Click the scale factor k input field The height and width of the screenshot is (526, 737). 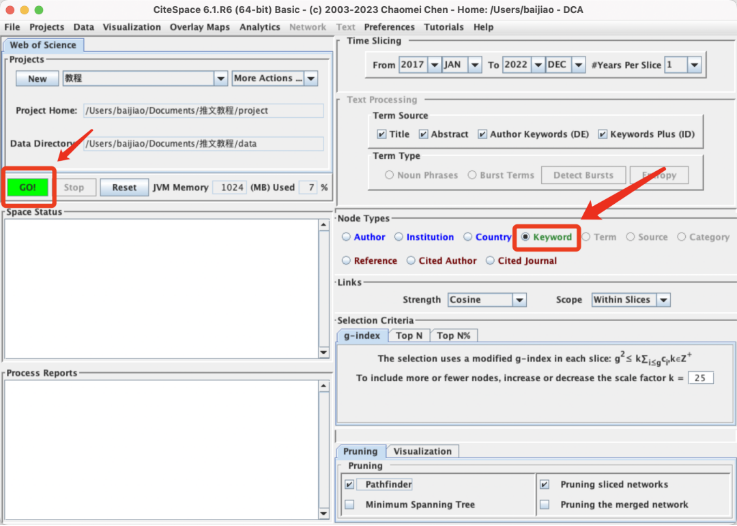[x=700, y=378]
